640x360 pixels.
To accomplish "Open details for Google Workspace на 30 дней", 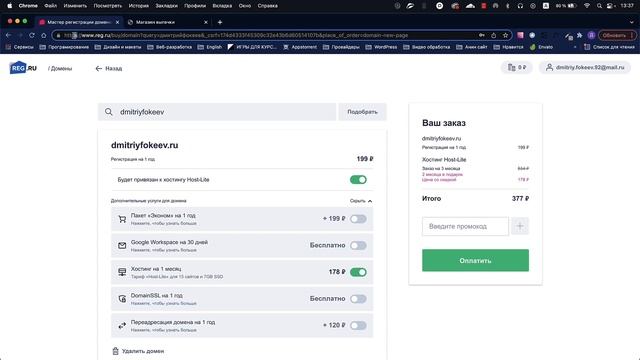I will pos(163,250).
